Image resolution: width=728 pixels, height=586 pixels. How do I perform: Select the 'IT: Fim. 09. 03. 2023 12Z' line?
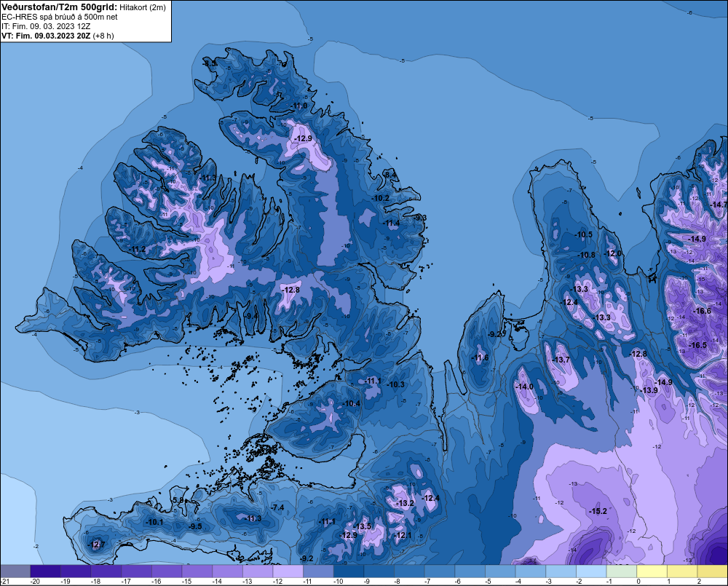pos(46,26)
